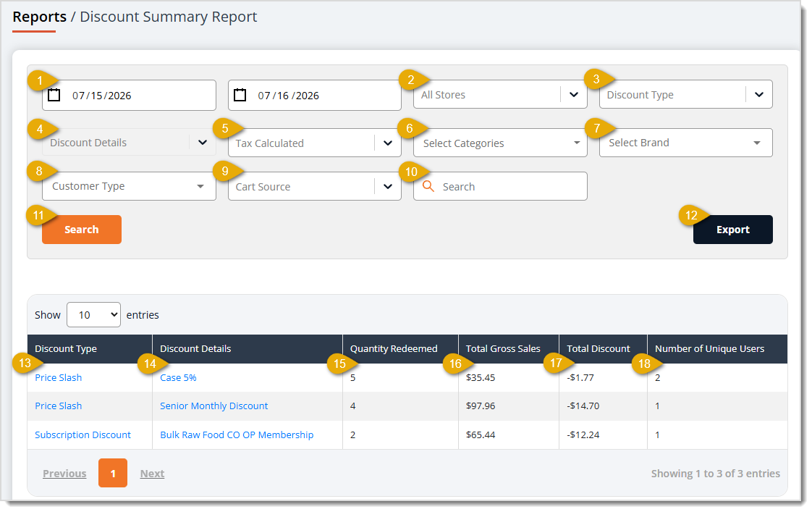
Task: Click the Showing 1 to 3 of 3 entries text
Action: pos(715,473)
